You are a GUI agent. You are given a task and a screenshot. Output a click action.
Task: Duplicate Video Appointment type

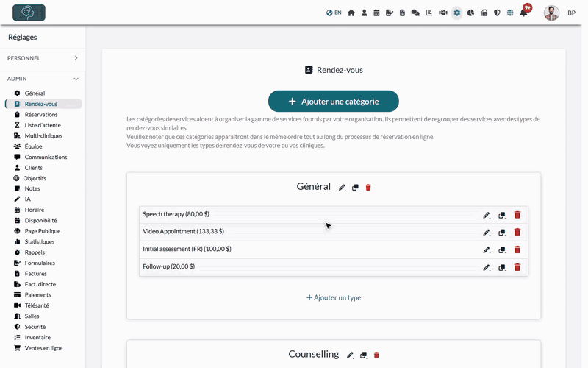pos(502,233)
